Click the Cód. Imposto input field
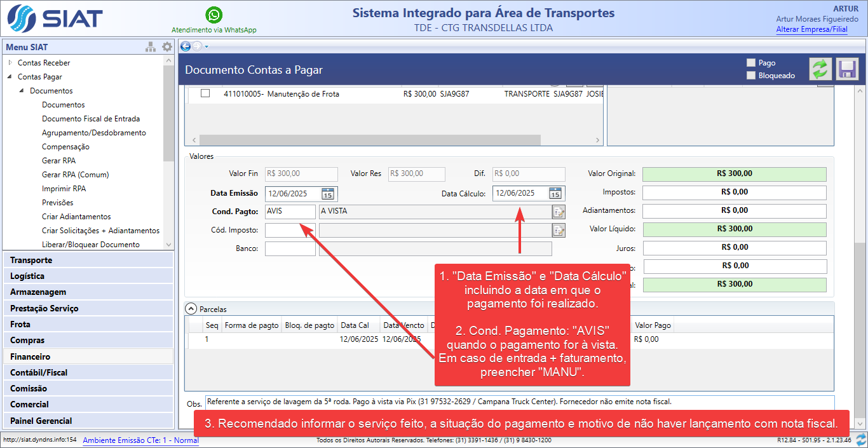The height and width of the screenshot is (448, 868). coord(290,231)
